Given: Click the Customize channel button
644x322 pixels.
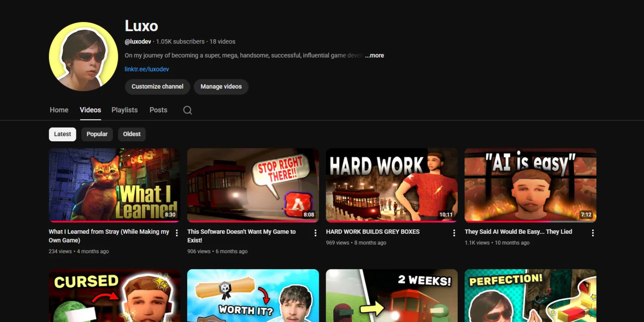Looking at the screenshot, I should (157, 87).
